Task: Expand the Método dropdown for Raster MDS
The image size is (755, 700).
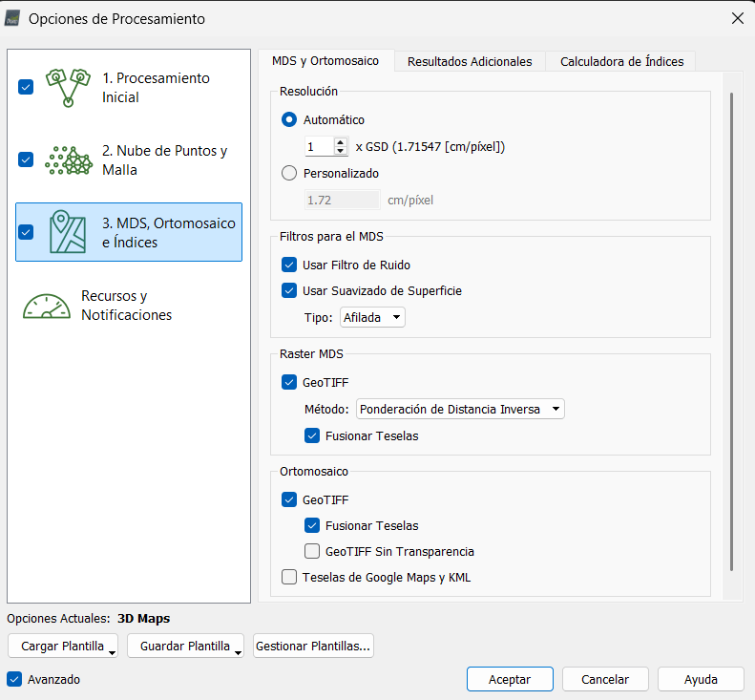Action: [x=460, y=410]
